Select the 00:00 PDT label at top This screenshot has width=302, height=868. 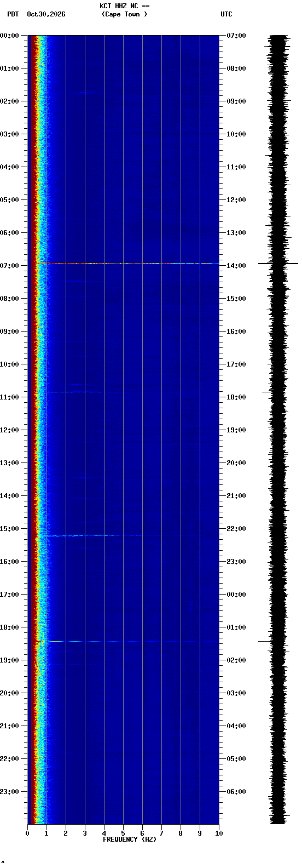pos(9,36)
